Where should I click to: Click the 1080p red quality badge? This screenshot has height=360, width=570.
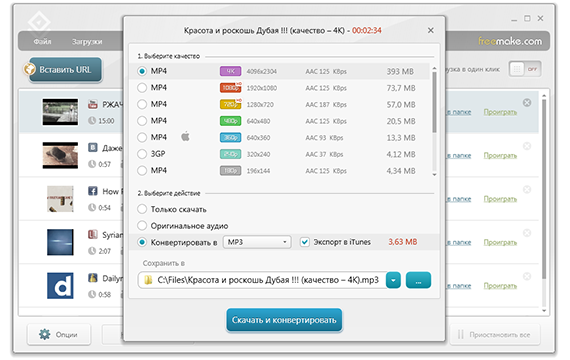pos(230,88)
